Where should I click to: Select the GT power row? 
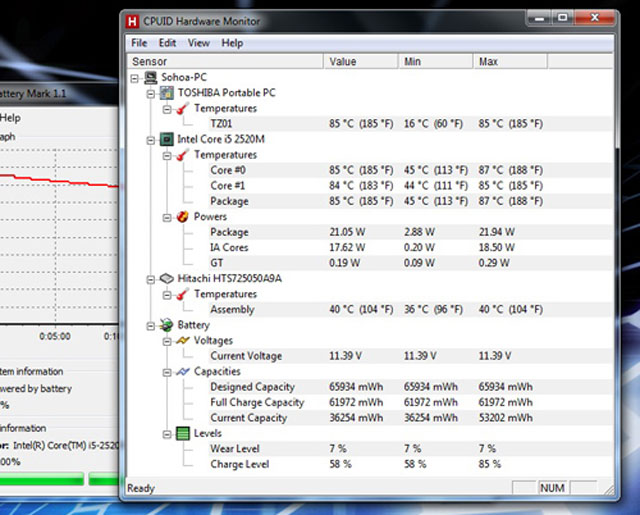click(x=409, y=263)
